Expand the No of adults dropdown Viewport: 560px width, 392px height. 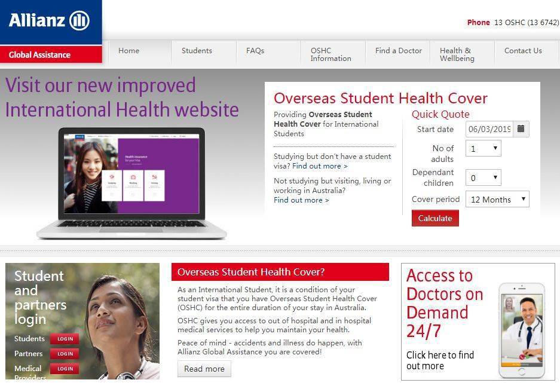tap(483, 148)
